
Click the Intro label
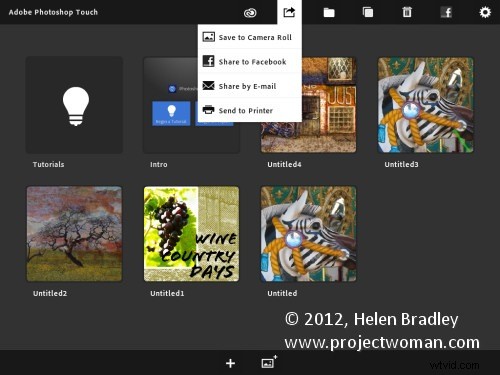[159, 164]
